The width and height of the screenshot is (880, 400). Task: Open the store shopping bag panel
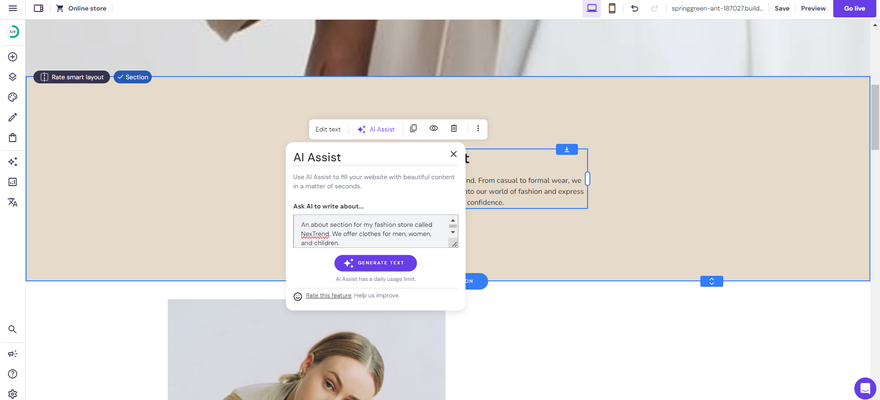12,137
